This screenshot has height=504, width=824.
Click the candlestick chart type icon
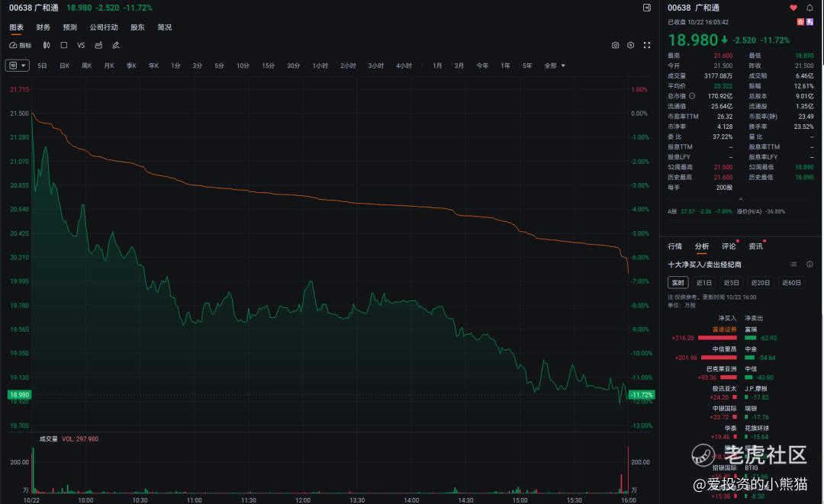pyautogui.click(x=47, y=45)
